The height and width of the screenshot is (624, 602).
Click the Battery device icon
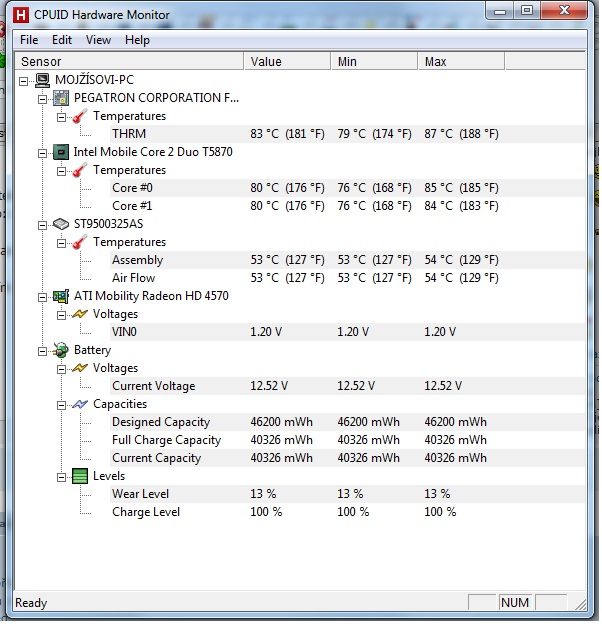61,350
